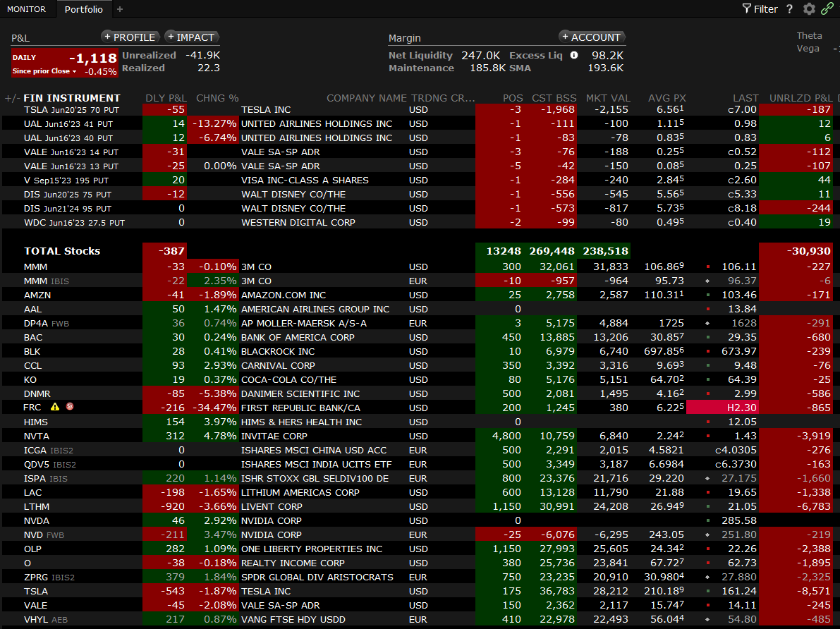This screenshot has width=840, height=629.
Task: Expand the P&L PROFILE panel
Action: (x=130, y=37)
